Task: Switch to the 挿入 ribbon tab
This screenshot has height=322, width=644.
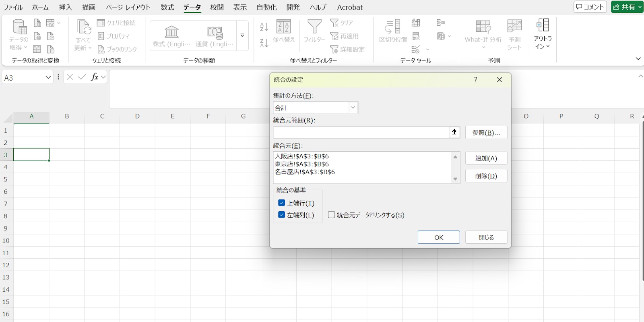Action: click(65, 7)
